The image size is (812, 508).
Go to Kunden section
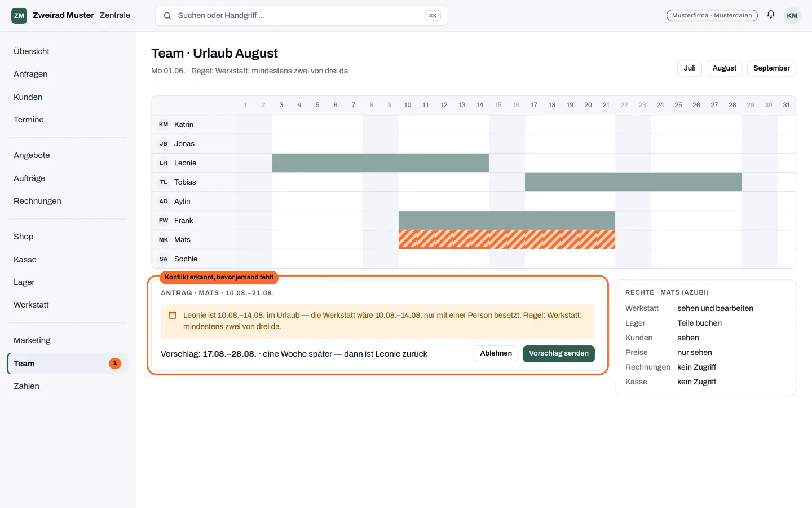(x=68, y=97)
